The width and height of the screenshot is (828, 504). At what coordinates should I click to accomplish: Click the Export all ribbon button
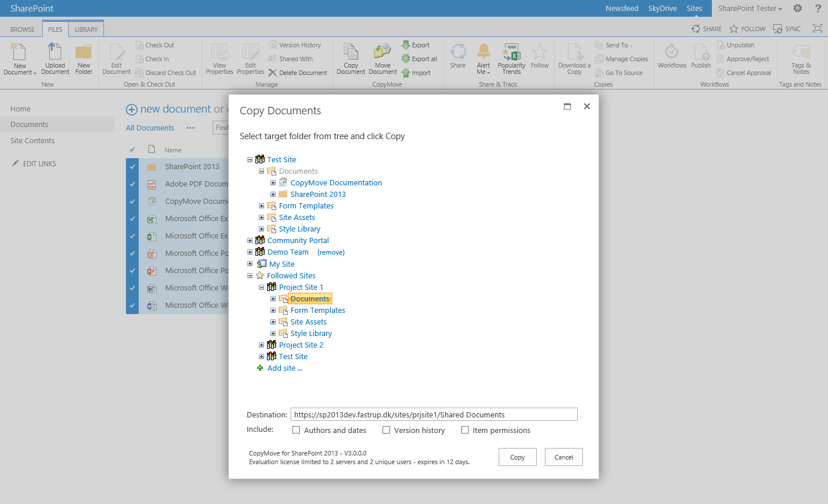[419, 59]
